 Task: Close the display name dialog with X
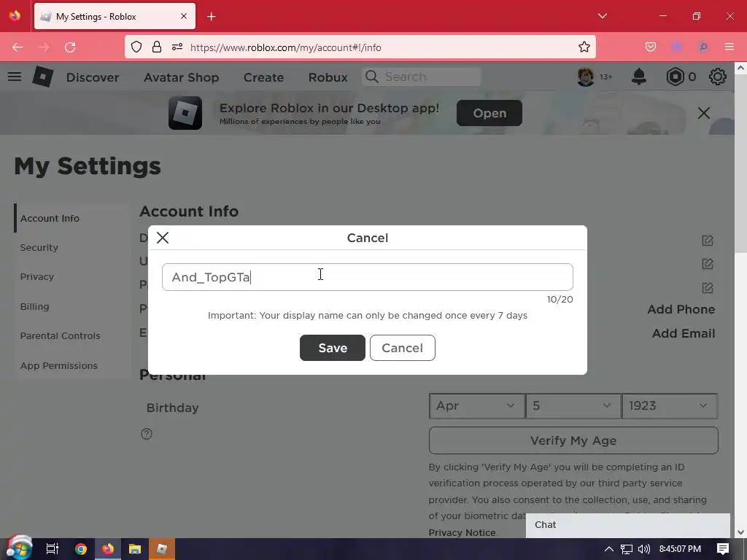point(163,238)
